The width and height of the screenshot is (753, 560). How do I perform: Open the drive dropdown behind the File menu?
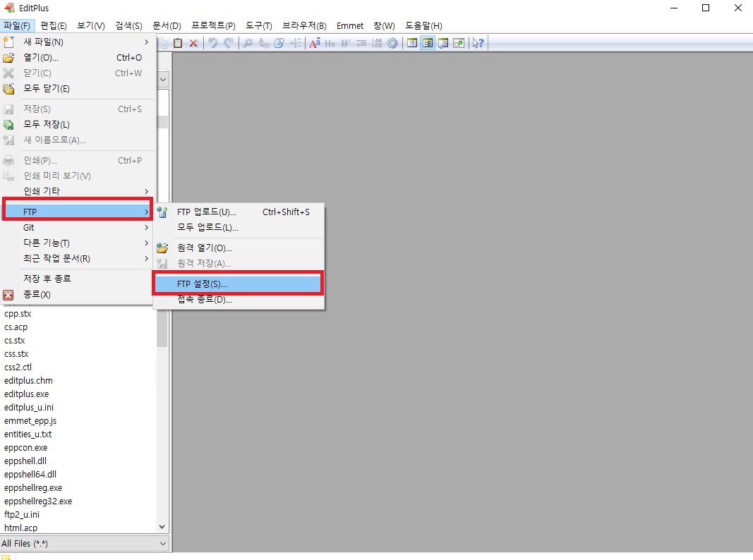click(x=163, y=79)
